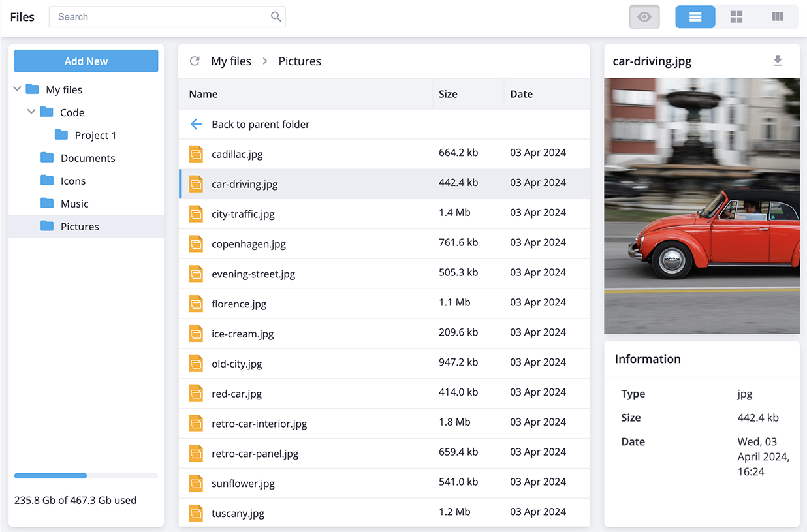Click the image file icon for sunflower.jpg
Viewport: 807px width, 532px height.
tap(196, 483)
